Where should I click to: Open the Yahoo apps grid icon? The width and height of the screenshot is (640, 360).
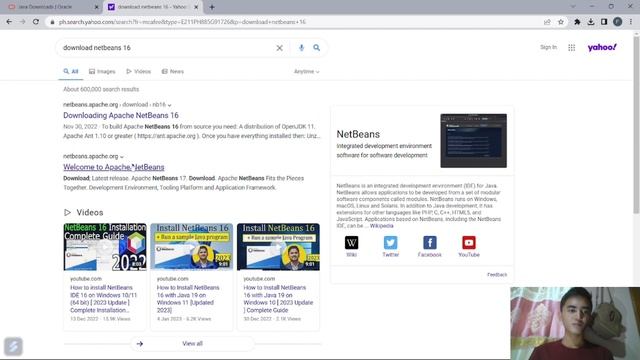571,48
